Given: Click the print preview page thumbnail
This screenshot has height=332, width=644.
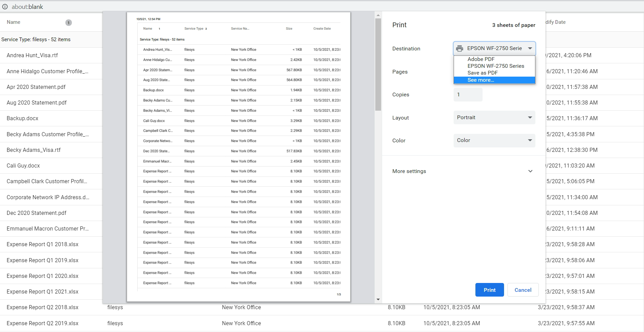Looking at the screenshot, I should click(238, 157).
